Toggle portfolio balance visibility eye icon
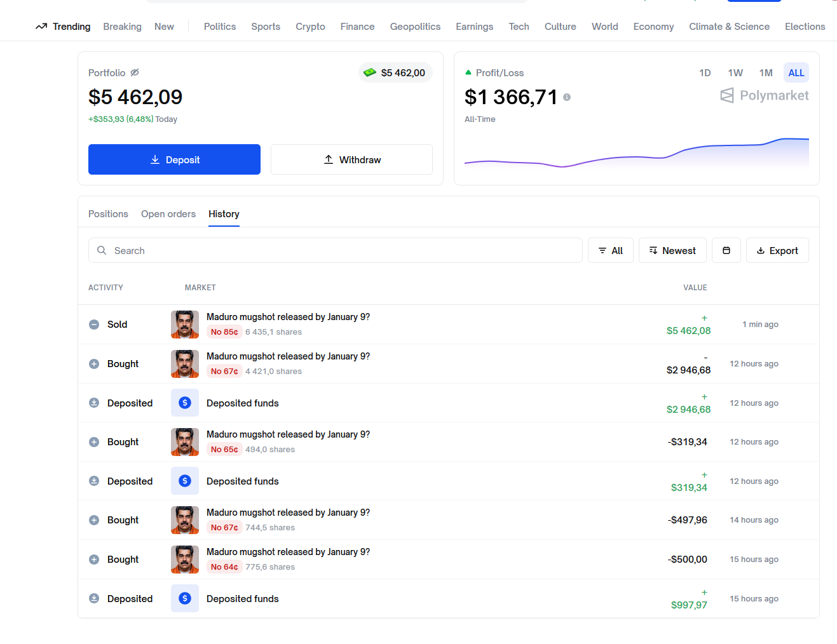Viewport: 837px width, 644px height. [x=135, y=72]
